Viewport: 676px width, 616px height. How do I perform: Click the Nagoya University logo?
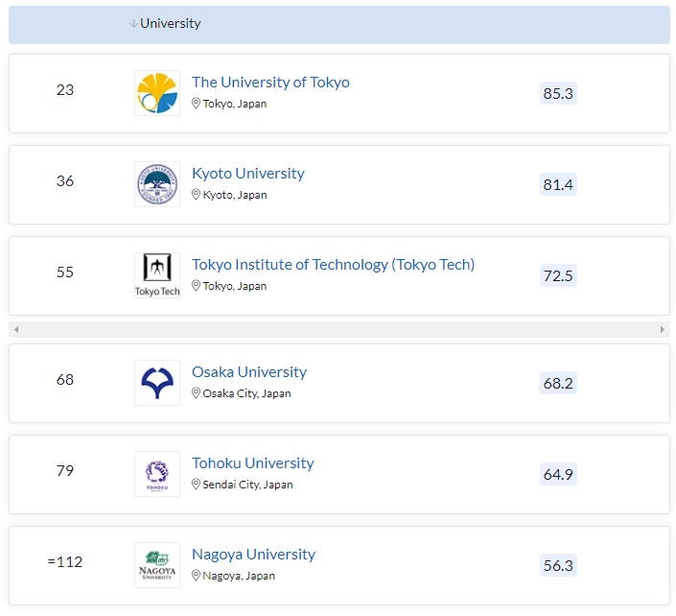pyautogui.click(x=157, y=565)
